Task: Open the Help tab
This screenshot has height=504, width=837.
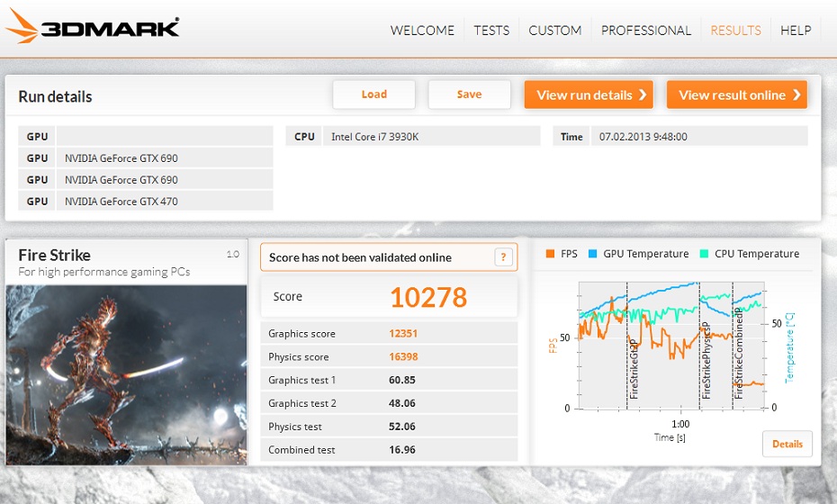Action: pos(796,31)
